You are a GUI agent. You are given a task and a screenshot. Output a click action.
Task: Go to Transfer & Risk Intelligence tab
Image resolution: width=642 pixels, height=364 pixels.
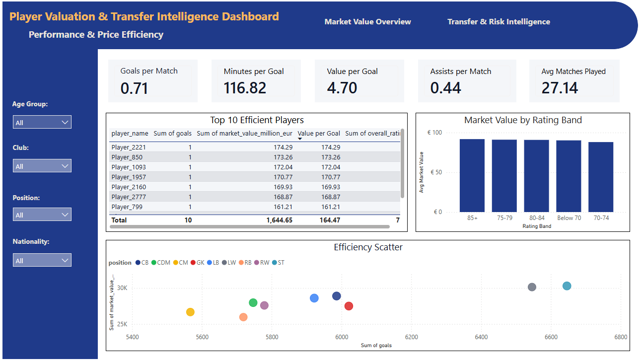tap(499, 22)
